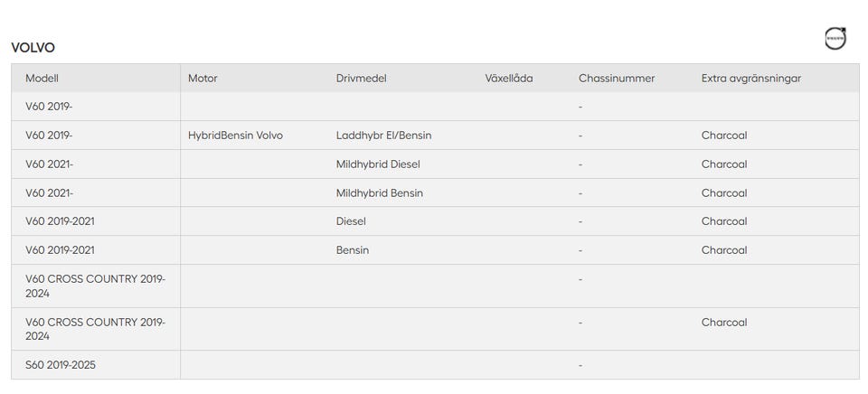Image resolution: width=868 pixels, height=394 pixels.
Task: Select the Modell column header
Action: pyautogui.click(x=42, y=78)
